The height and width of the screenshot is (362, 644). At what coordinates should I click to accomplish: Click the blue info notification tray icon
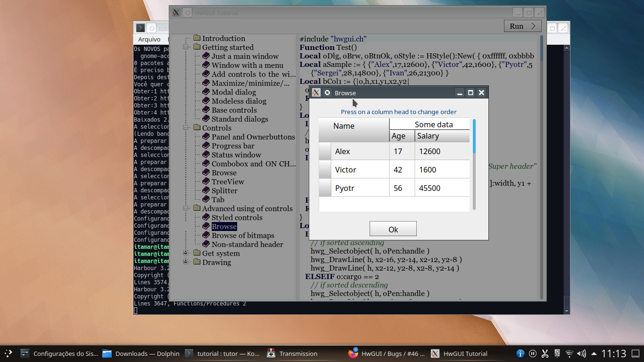point(520,354)
